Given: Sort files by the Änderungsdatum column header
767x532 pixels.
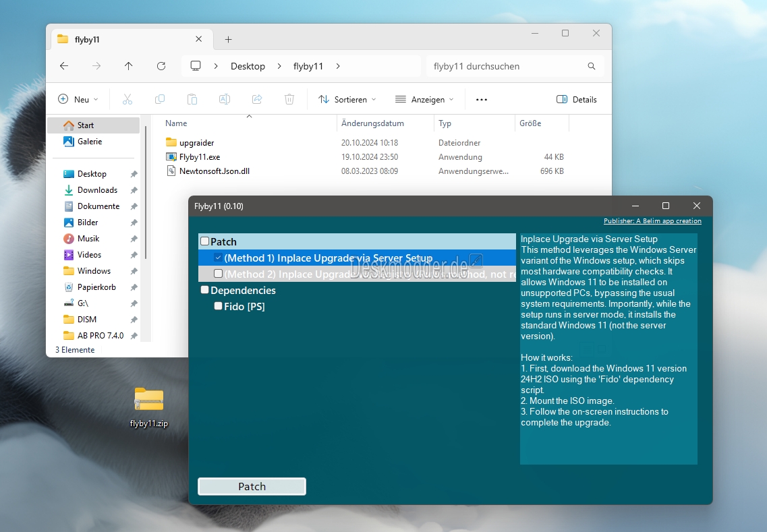Looking at the screenshot, I should (385, 123).
